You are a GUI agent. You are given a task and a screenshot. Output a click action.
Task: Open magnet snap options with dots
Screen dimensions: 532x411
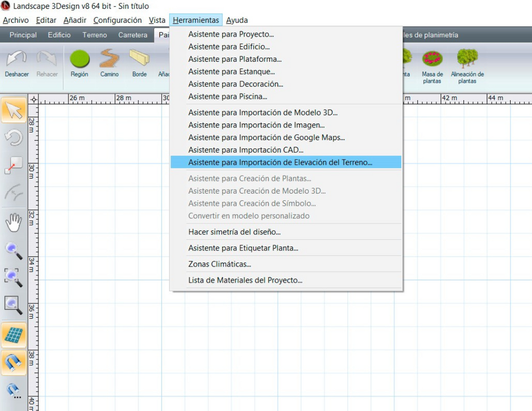click(x=13, y=391)
